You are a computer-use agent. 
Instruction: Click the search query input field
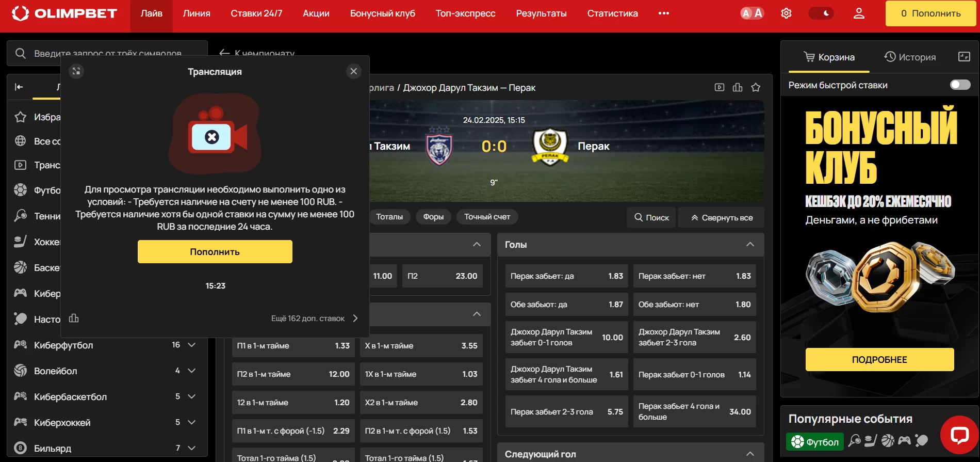pyautogui.click(x=108, y=53)
